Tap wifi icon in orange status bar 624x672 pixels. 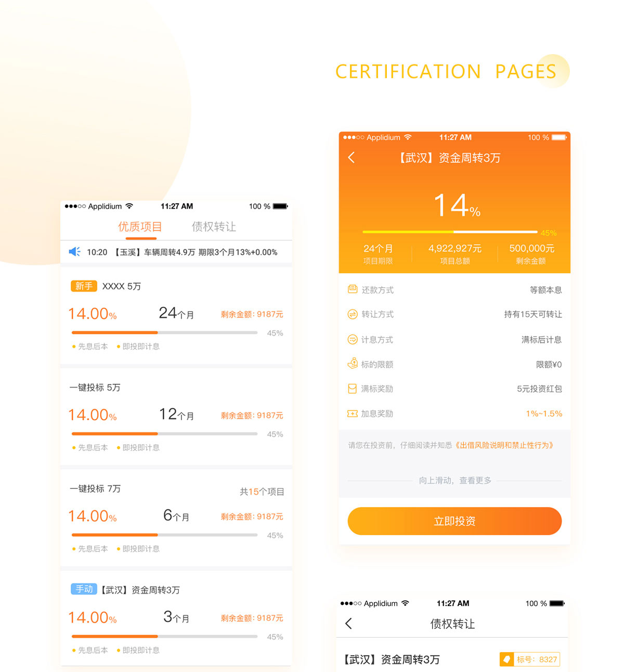408,137
